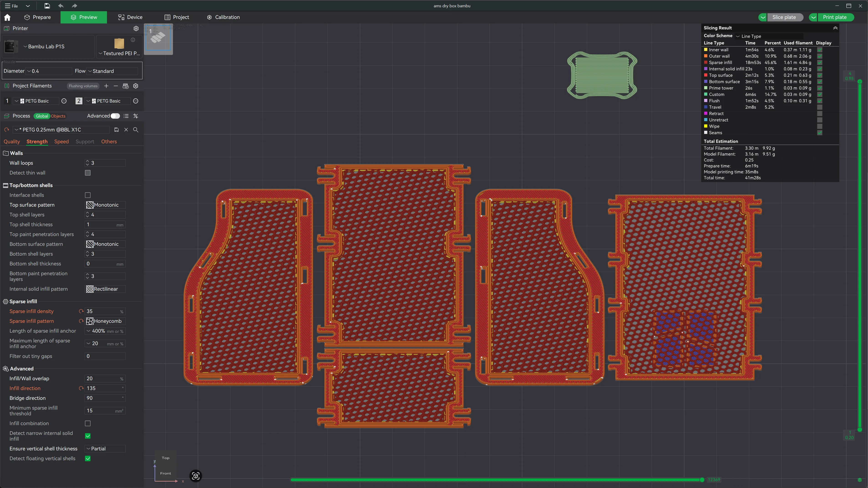Show Travel lines in display column
Image resolution: width=868 pixels, height=488 pixels.
[820, 107]
